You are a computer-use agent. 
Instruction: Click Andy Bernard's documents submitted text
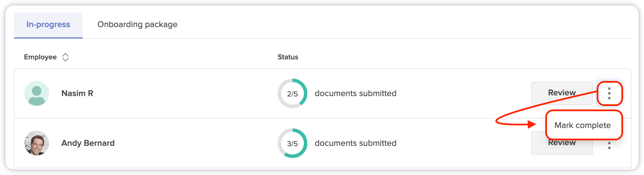356,143
